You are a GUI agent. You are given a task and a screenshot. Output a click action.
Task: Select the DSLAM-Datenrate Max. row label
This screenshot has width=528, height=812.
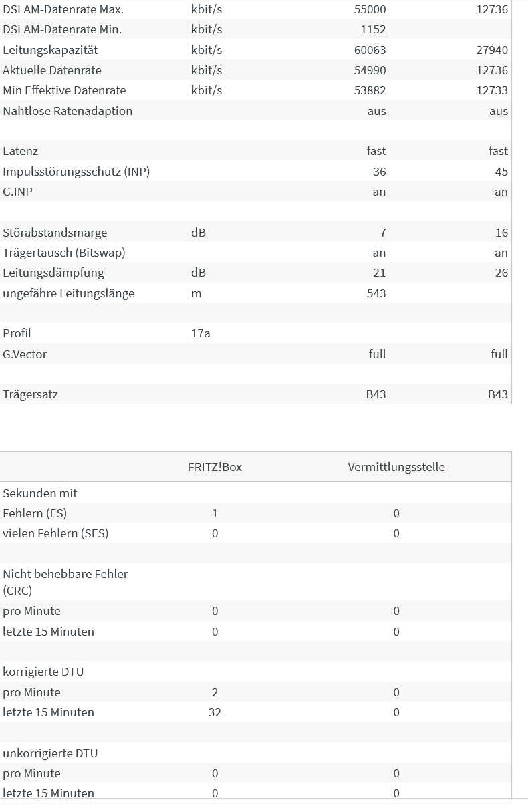pos(63,10)
